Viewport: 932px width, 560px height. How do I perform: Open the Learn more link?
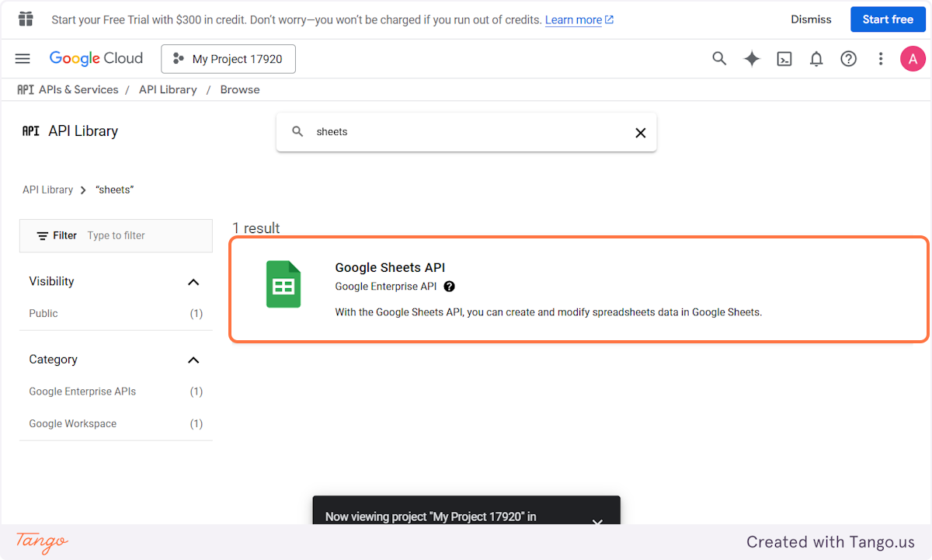[x=574, y=19]
